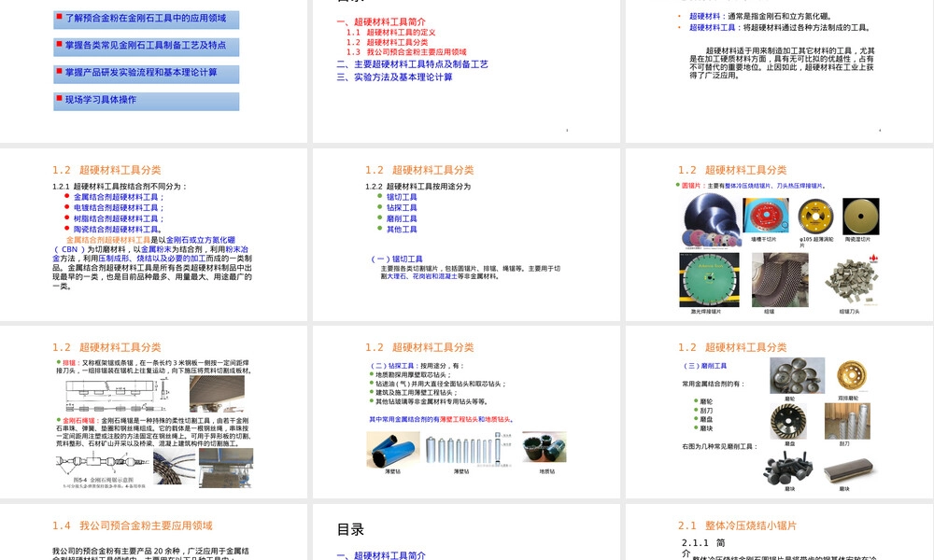Screen dimensions: 934x560
Task: Click contents line 三、实验方法及基本理论计算
Action: 394,77
